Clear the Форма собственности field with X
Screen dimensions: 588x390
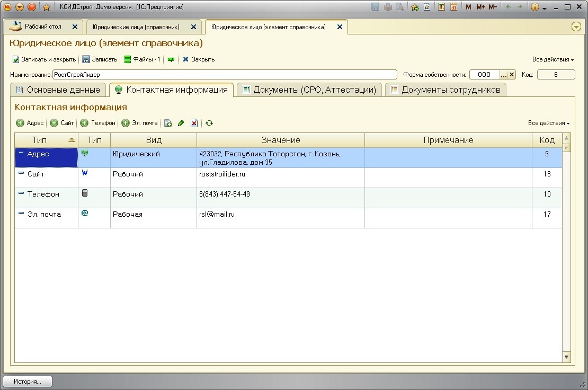pyautogui.click(x=512, y=75)
